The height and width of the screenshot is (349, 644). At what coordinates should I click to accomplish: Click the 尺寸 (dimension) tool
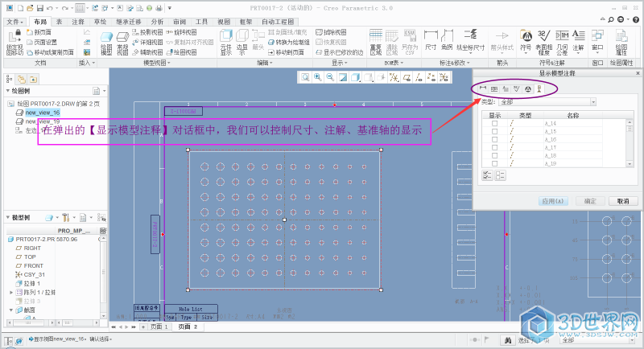(x=431, y=41)
